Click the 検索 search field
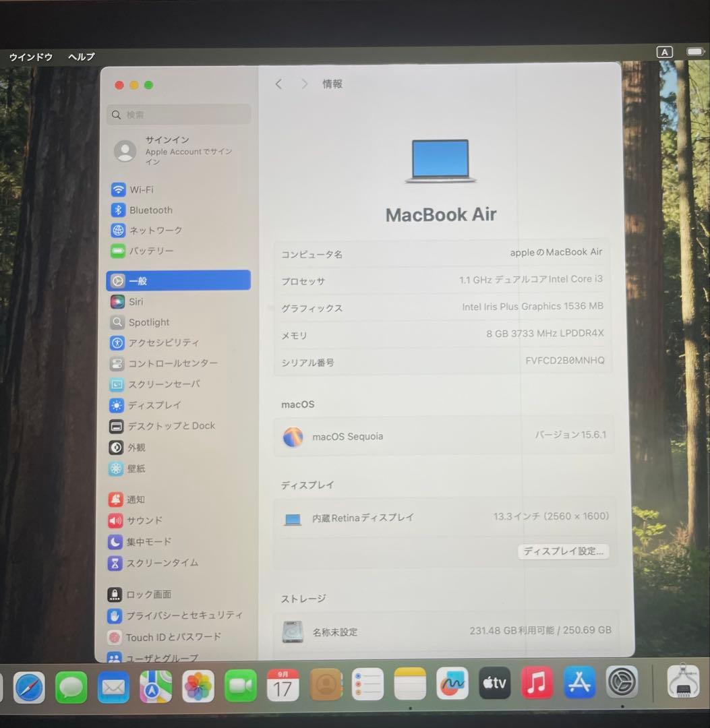The width and height of the screenshot is (710, 728). (x=178, y=115)
